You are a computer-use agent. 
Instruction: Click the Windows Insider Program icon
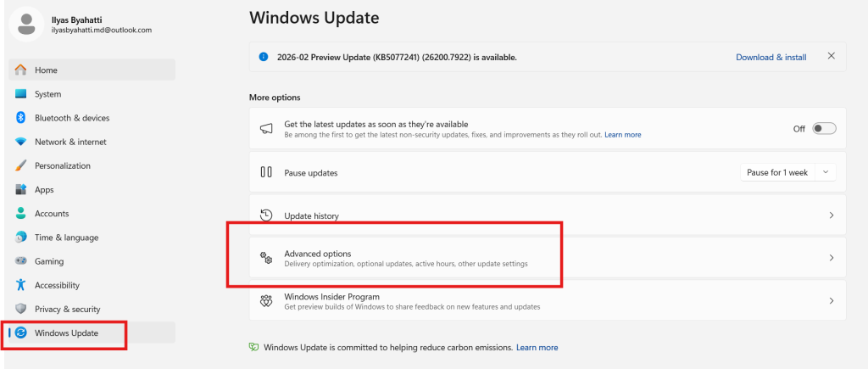(266, 301)
